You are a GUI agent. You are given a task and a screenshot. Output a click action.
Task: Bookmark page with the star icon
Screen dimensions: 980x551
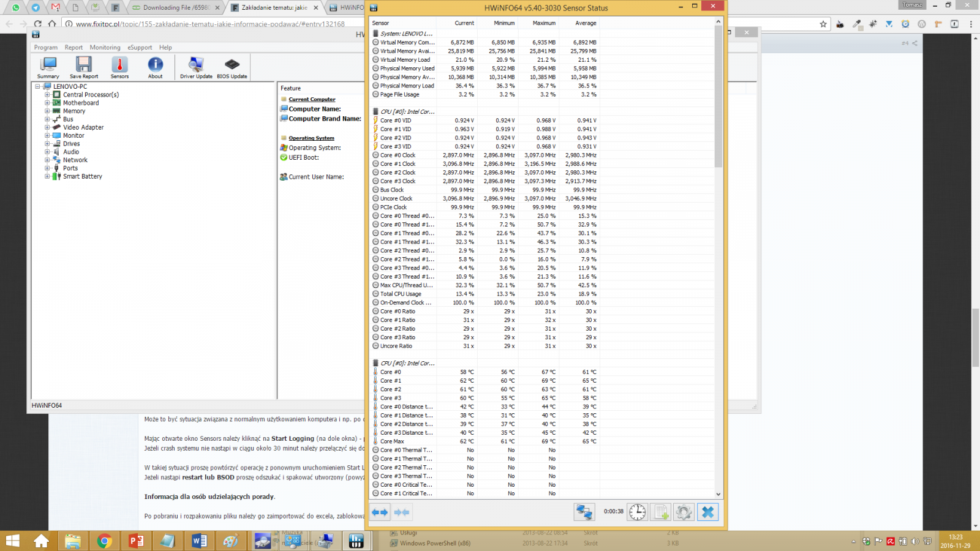(823, 24)
